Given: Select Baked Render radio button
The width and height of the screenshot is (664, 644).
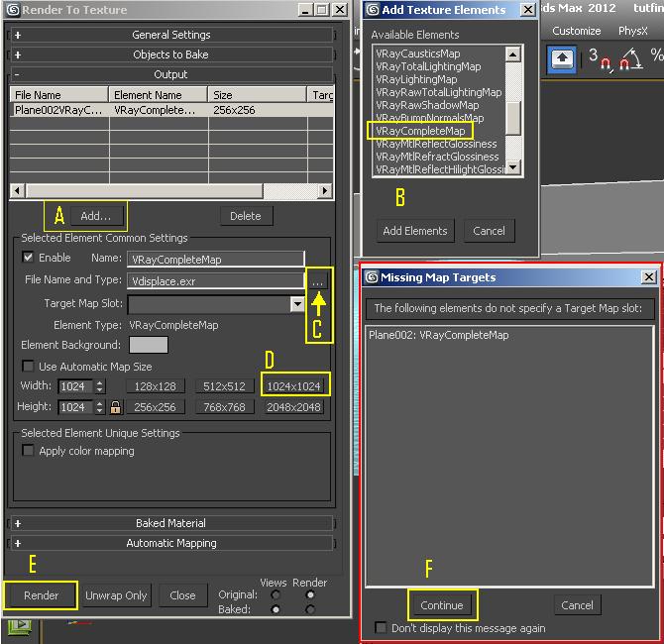Looking at the screenshot, I should pyautogui.click(x=310, y=609).
